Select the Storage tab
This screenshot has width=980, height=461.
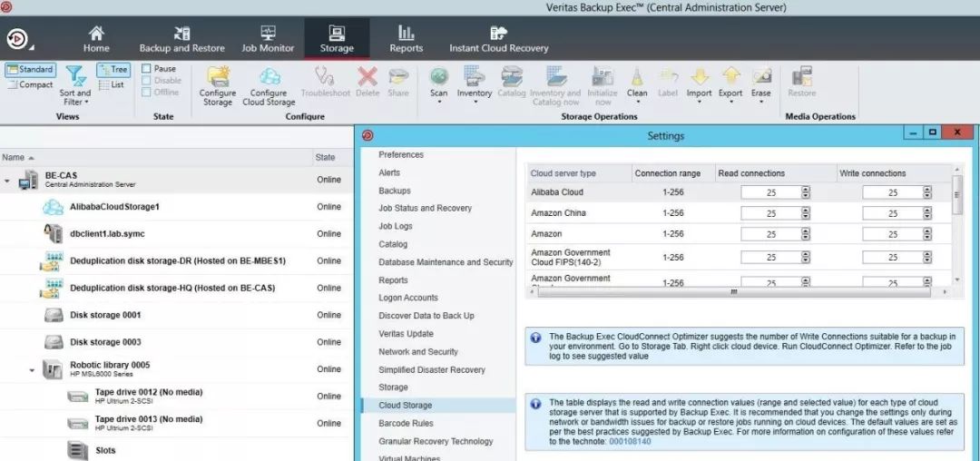pyautogui.click(x=337, y=39)
